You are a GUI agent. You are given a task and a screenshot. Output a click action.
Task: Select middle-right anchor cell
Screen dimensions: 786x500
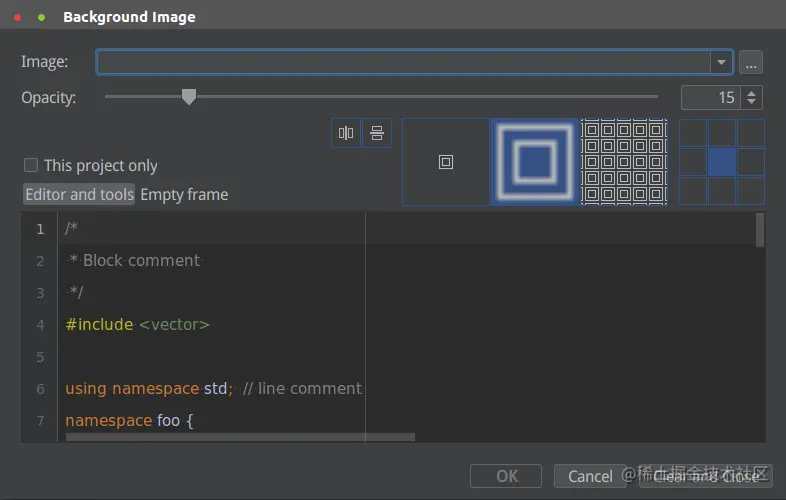751,162
